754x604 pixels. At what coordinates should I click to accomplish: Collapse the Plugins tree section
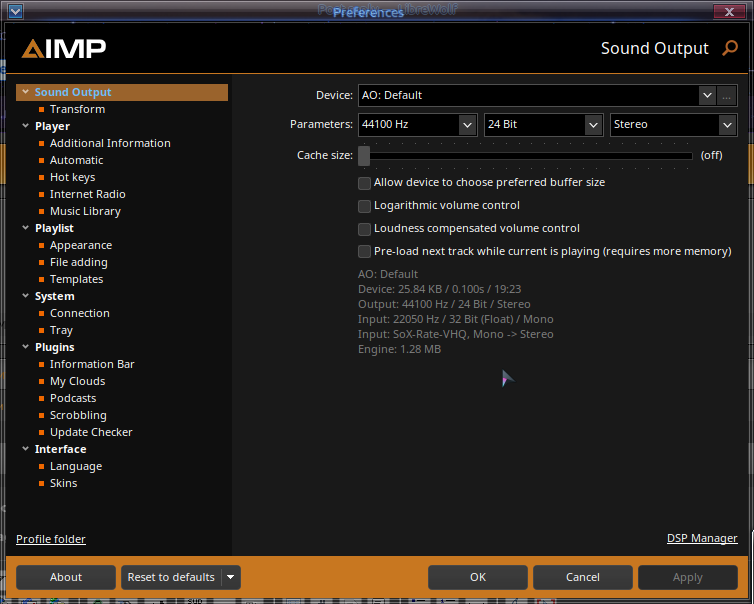click(25, 347)
